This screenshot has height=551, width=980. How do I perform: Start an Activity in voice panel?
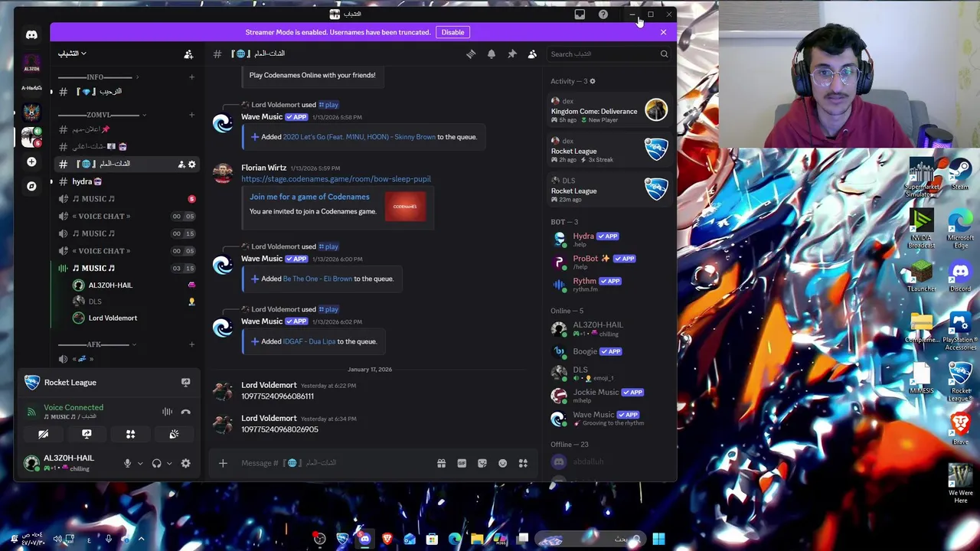coord(130,434)
